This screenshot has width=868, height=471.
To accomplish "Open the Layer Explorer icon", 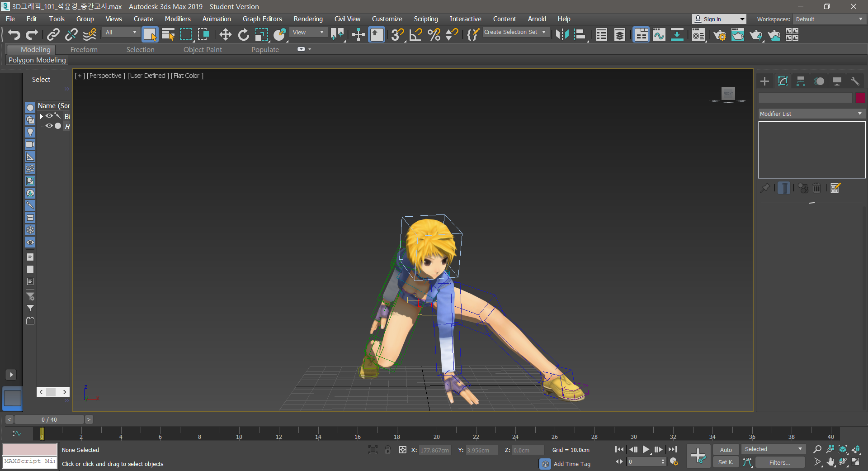I will tap(619, 35).
